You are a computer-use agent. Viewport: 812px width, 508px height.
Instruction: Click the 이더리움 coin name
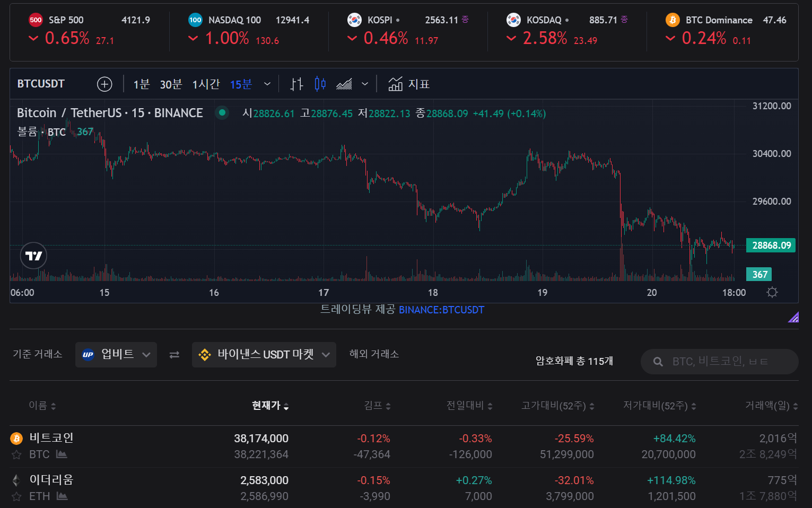point(51,480)
